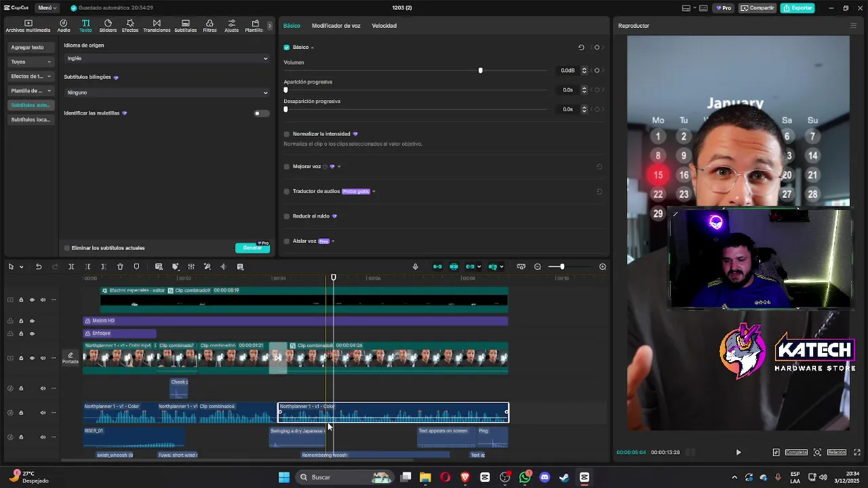
Task: Open Brave browser from taskbar
Action: (465, 477)
